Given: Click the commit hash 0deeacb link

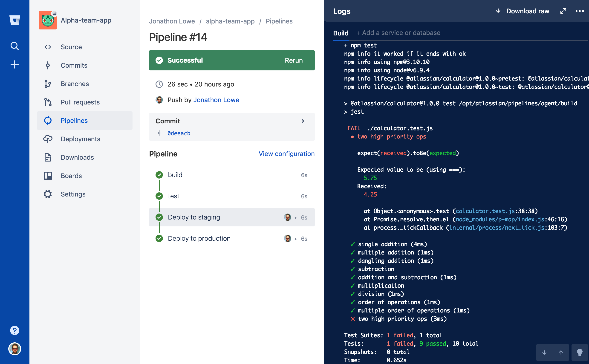Looking at the screenshot, I should (179, 133).
